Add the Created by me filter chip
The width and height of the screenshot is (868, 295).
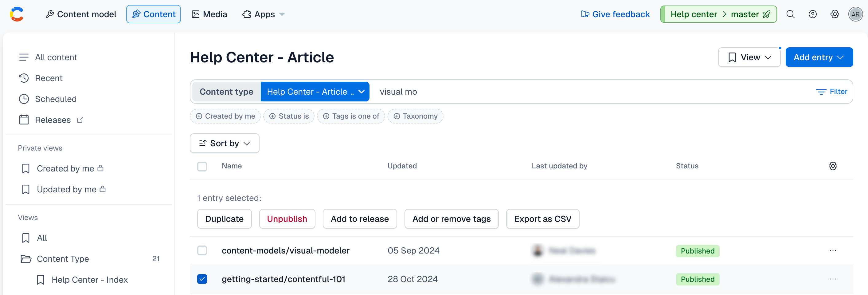(x=225, y=116)
